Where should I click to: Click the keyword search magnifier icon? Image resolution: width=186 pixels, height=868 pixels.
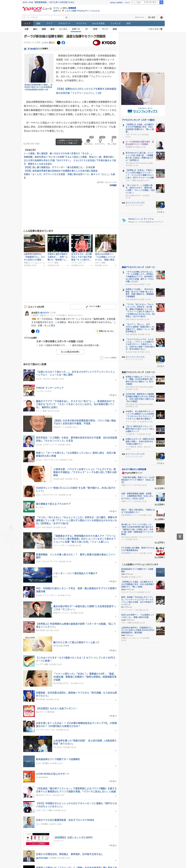(66, 18)
